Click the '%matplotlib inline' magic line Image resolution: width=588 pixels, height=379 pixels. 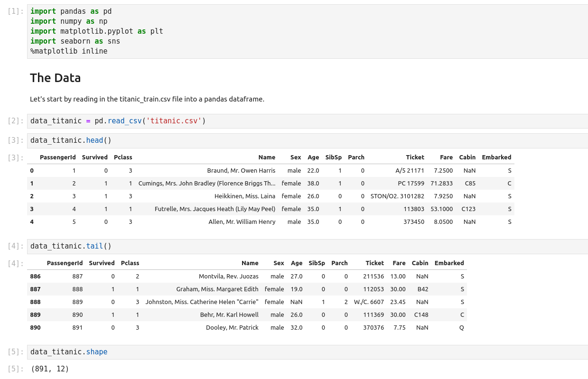(x=69, y=51)
